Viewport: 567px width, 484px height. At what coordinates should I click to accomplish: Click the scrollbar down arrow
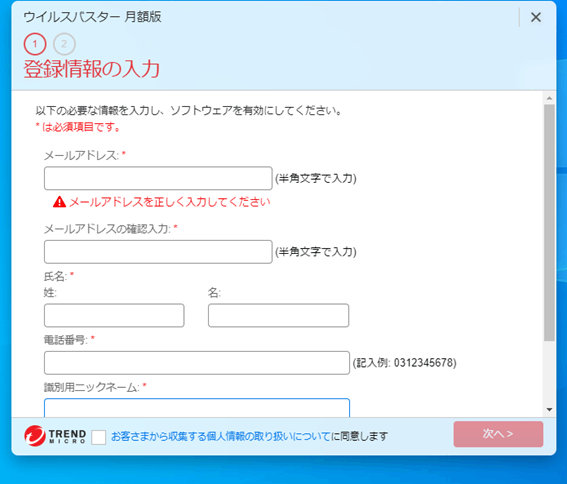click(549, 409)
